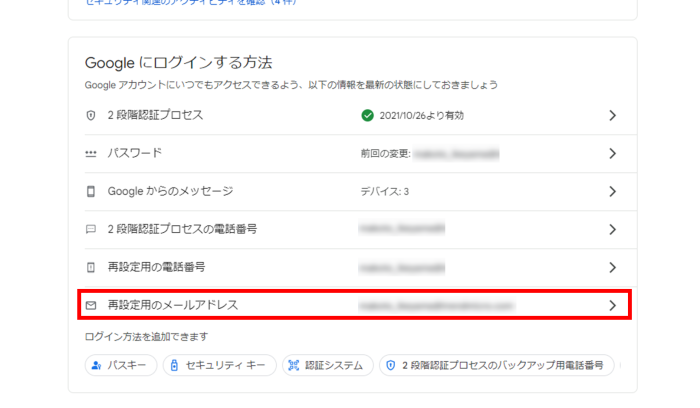Click the chat bubble icon for 2段階認証プロセスの電話番号

91,229
